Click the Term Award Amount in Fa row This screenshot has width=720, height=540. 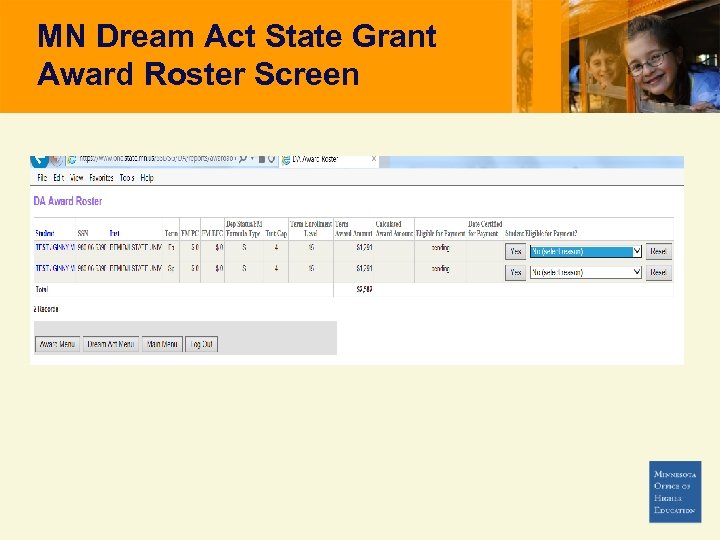(x=364, y=248)
